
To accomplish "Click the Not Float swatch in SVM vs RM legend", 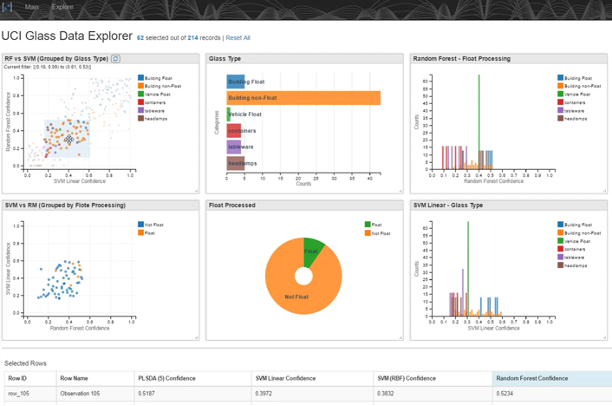I will click(x=141, y=224).
